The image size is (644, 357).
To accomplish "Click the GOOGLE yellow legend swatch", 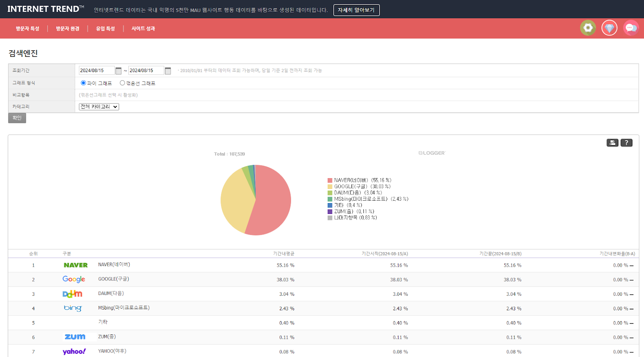I will tap(330, 187).
